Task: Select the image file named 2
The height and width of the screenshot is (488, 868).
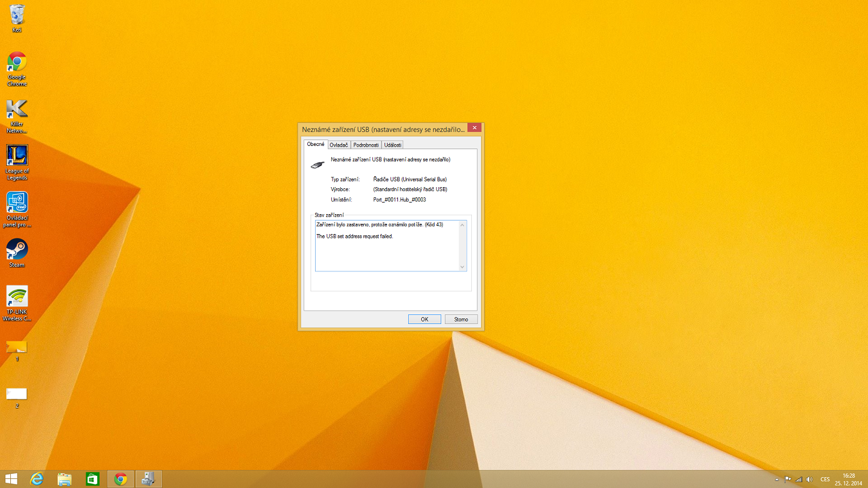Action: tap(17, 397)
